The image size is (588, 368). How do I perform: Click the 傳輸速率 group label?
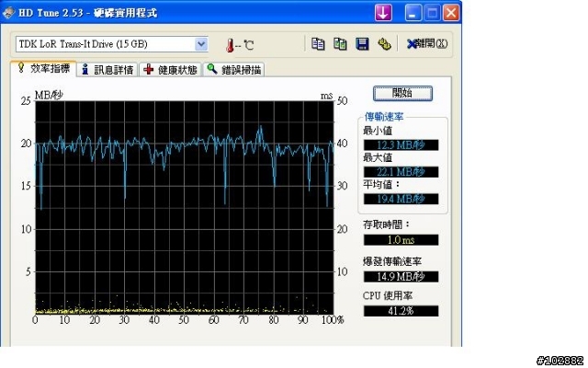point(384,117)
